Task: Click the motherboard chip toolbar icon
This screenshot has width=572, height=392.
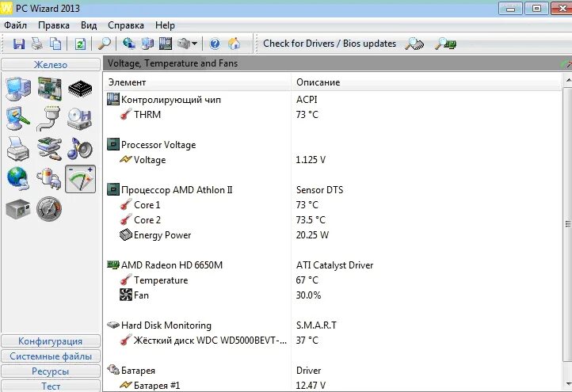Action: (x=166, y=44)
